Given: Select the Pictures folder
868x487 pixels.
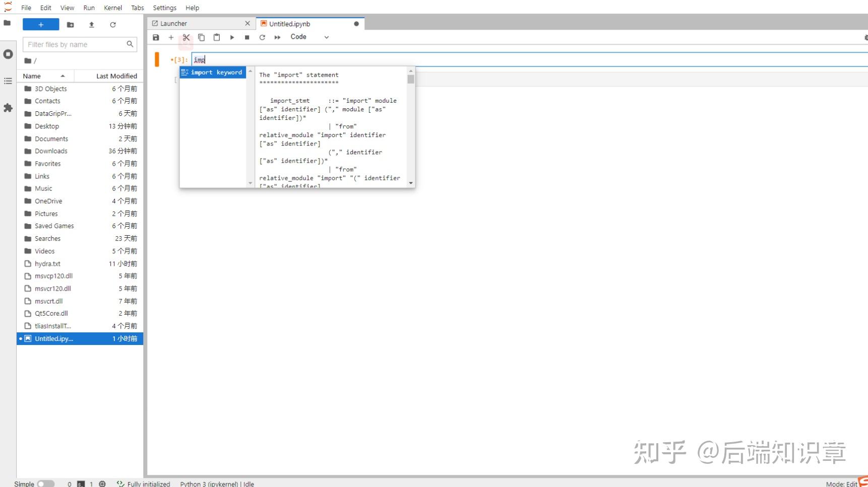Looking at the screenshot, I should [80, 214].
